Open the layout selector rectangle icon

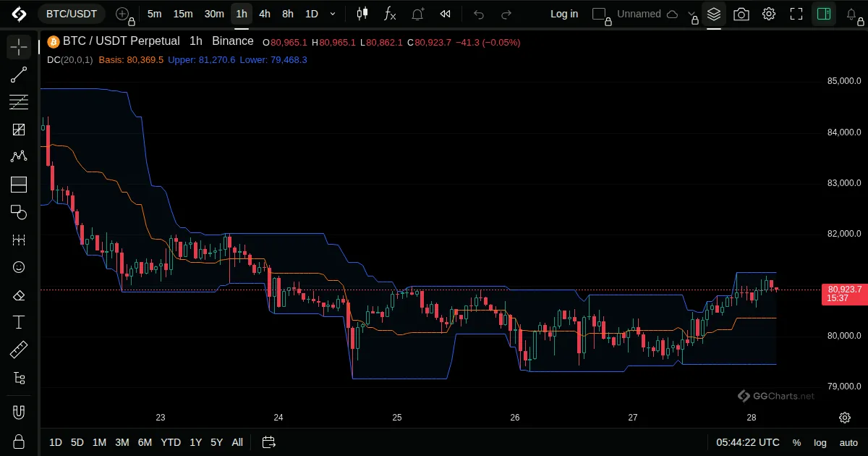(599, 14)
